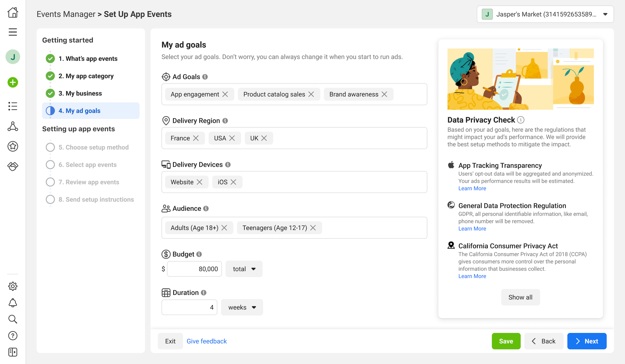Image resolution: width=625 pixels, height=364 pixels.
Task: Open the budget total dropdown
Action: point(244,269)
